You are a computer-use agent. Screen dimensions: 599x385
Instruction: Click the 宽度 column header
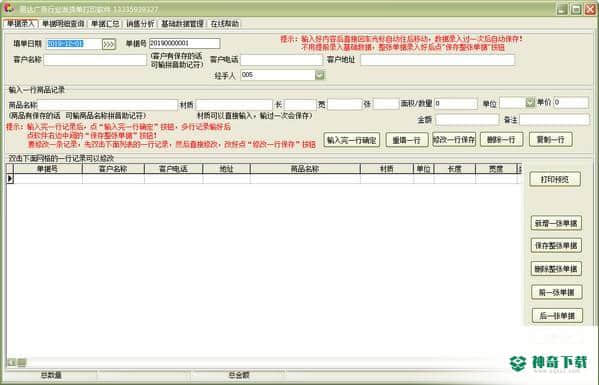pyautogui.click(x=496, y=169)
